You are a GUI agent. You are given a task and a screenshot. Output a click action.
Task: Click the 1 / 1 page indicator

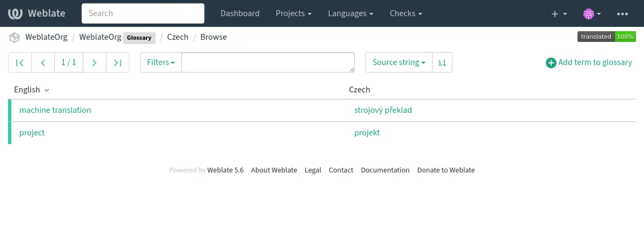(x=69, y=62)
